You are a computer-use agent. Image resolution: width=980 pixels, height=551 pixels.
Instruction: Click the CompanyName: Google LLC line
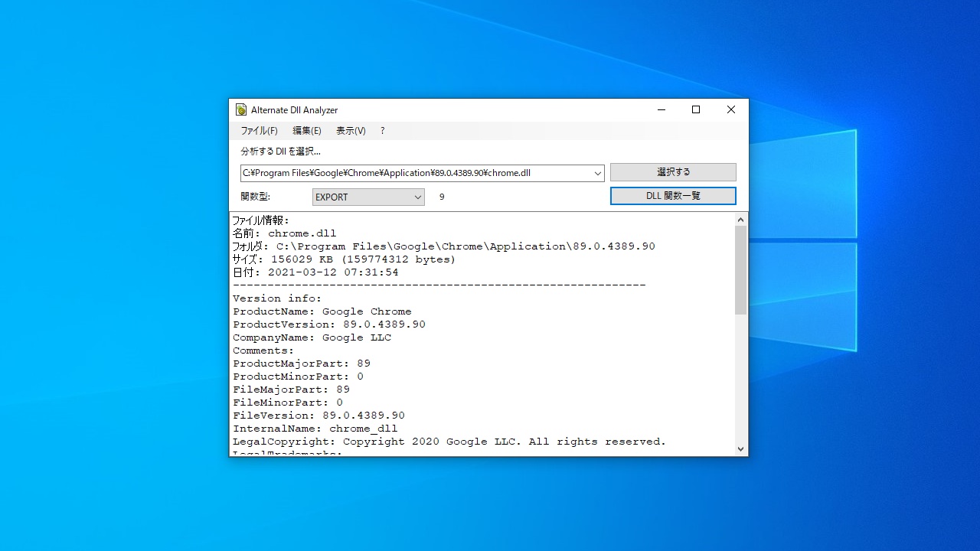pyautogui.click(x=312, y=337)
